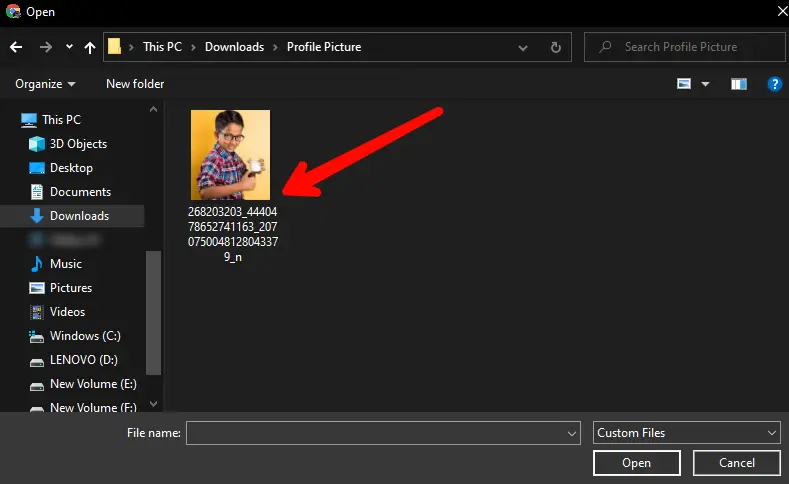
Task: Toggle the preview pane
Action: (739, 84)
